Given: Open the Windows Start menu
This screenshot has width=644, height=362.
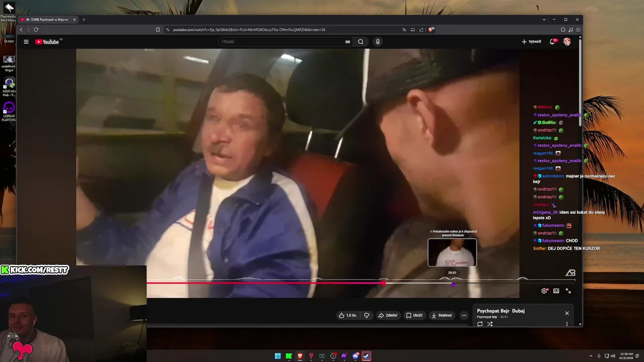Looking at the screenshot, I should pyautogui.click(x=278, y=356).
